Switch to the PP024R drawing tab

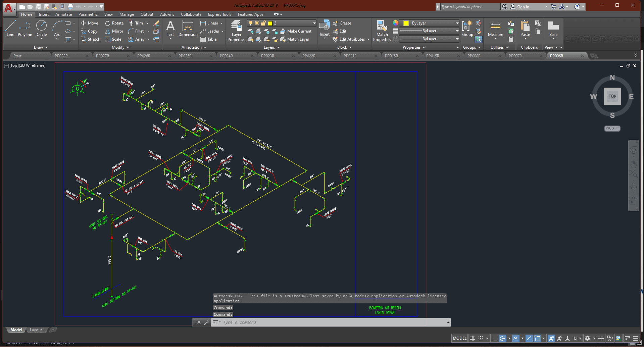pyautogui.click(x=226, y=56)
